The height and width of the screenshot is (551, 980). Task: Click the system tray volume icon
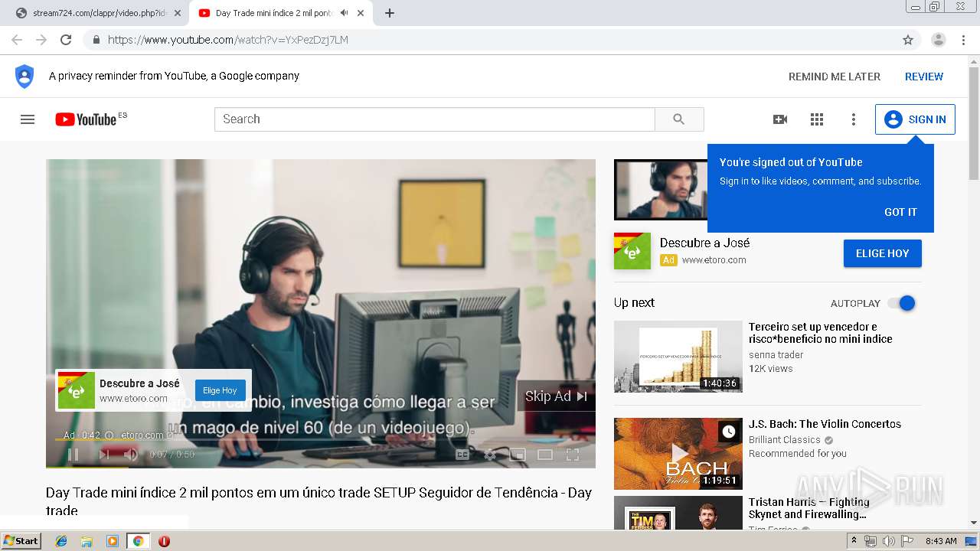[x=889, y=541]
